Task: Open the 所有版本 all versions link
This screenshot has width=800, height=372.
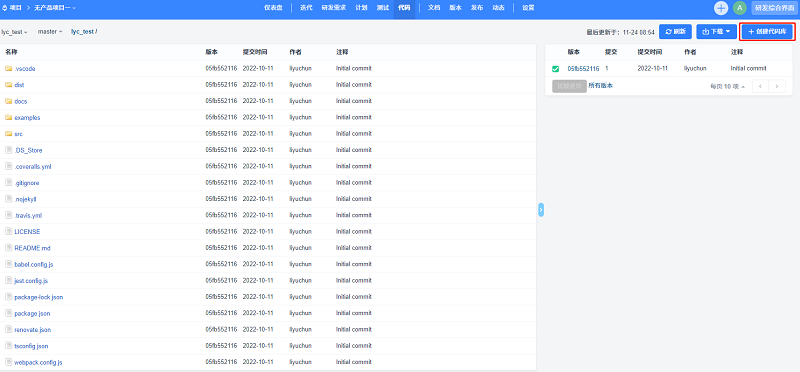Action: click(x=601, y=86)
